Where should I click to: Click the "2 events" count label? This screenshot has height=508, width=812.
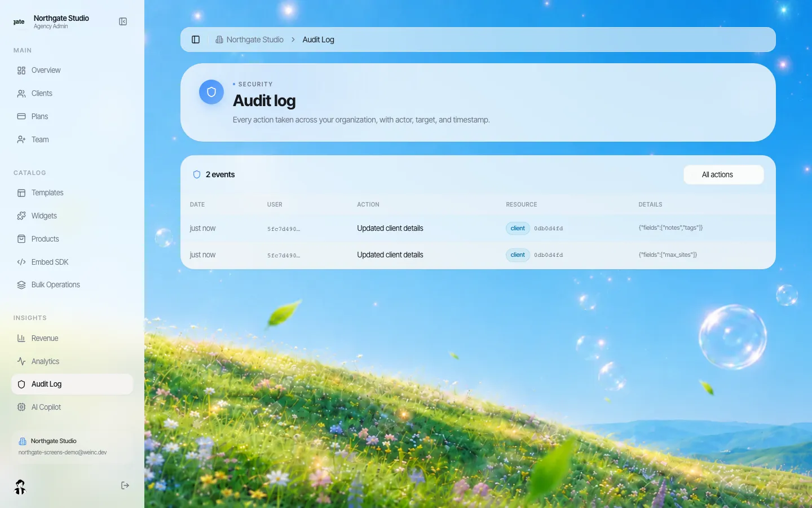click(x=220, y=175)
